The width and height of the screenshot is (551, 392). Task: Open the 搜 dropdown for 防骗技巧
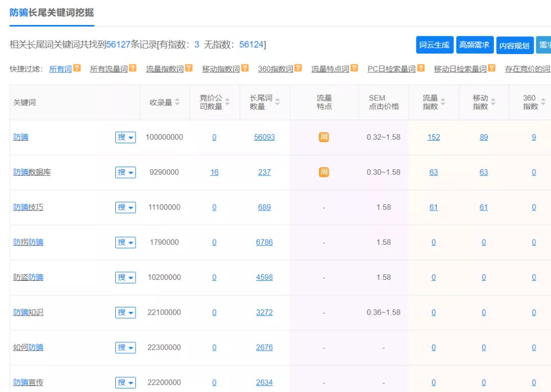126,207
